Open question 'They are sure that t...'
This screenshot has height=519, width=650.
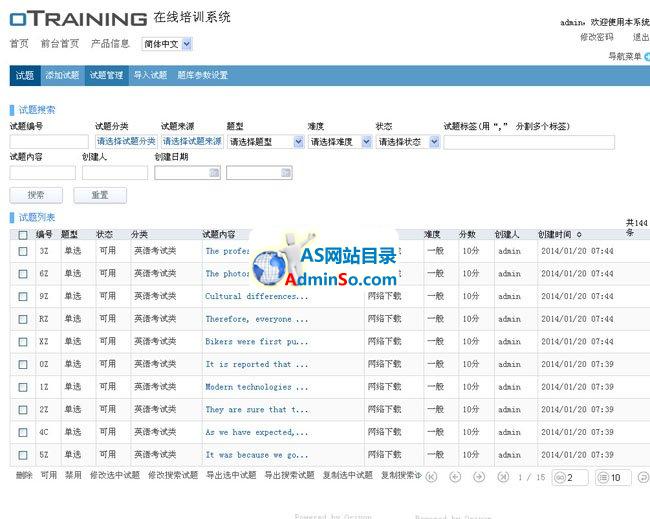tap(257, 410)
